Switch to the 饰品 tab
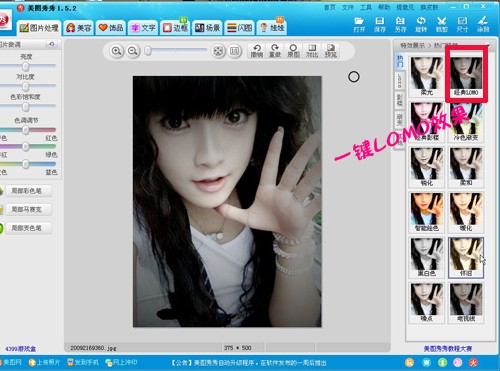This screenshot has width=500, height=371. tap(111, 28)
